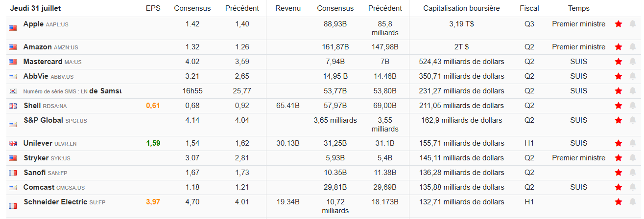Viewport: 644px width, 219px height.
Task: Enable the bell notification for AbbVie
Action: click(x=633, y=76)
